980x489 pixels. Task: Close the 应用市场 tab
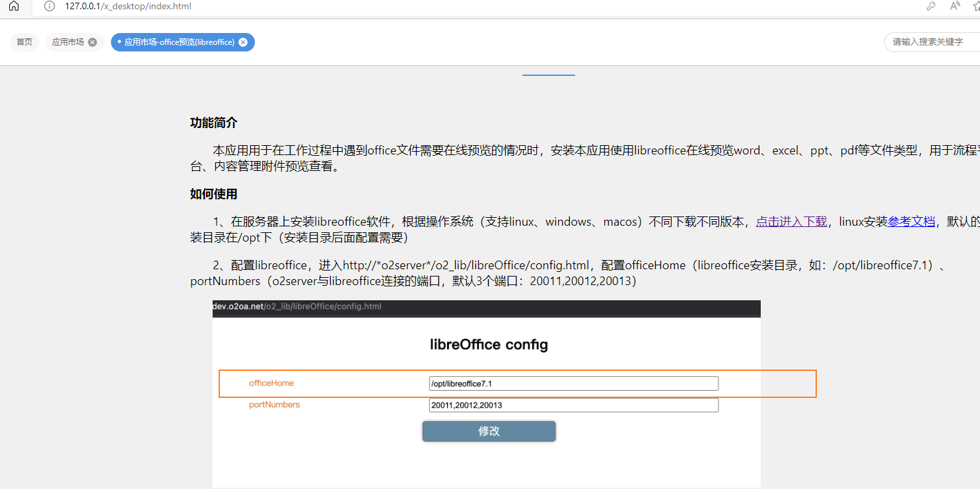92,42
